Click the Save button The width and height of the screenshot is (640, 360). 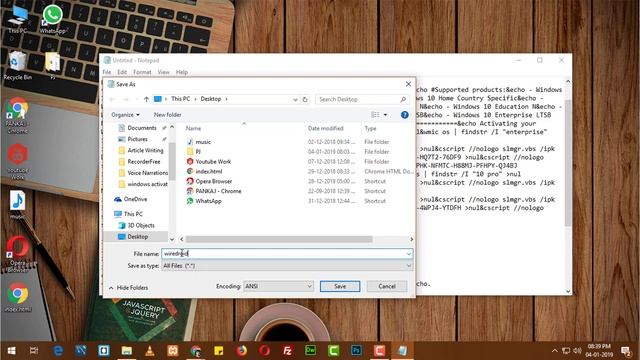coord(340,286)
